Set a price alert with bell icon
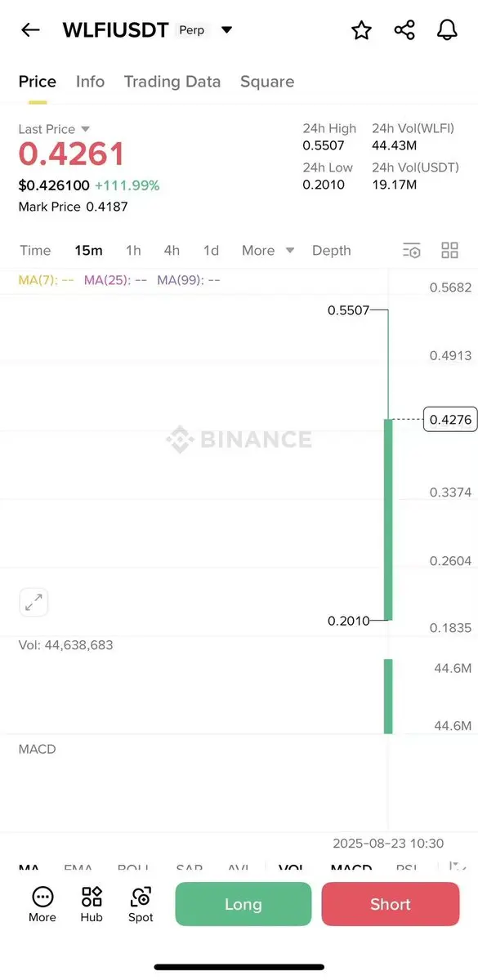This screenshot has width=478, height=980. 447,30
